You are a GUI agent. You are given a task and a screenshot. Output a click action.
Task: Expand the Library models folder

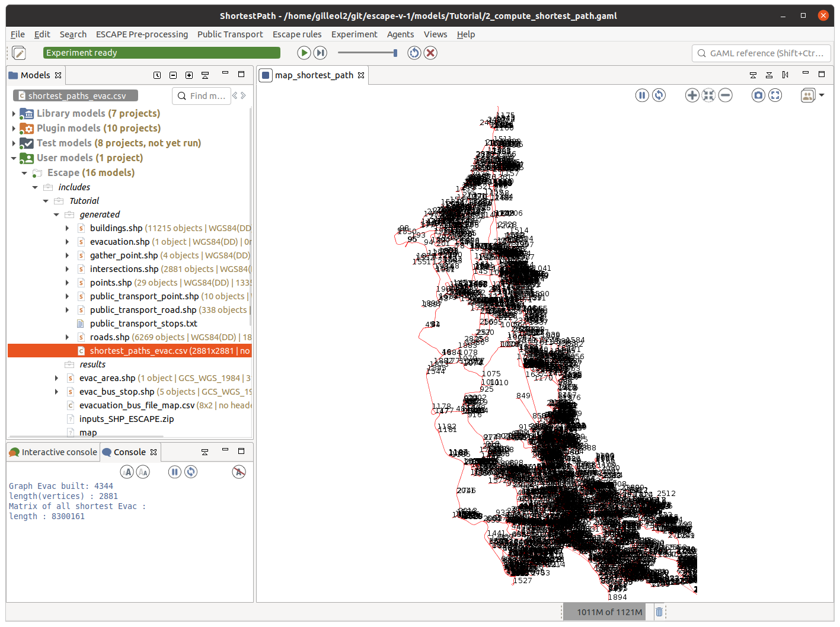[14, 113]
